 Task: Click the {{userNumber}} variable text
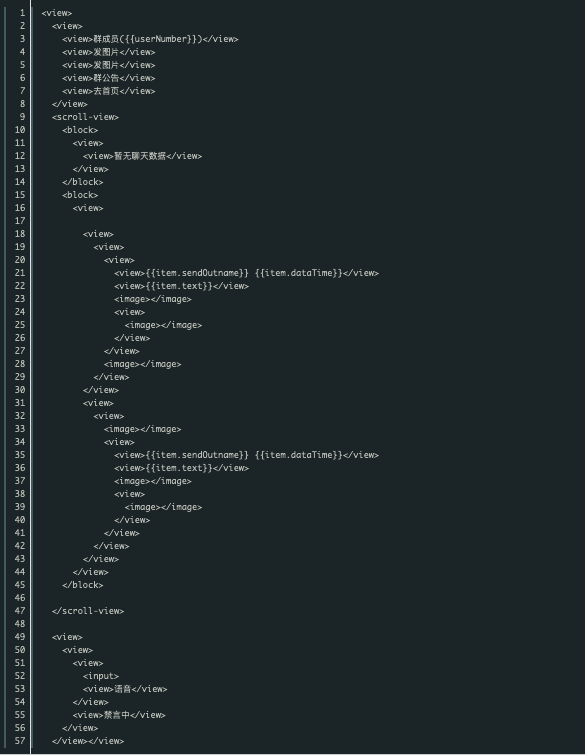(161, 39)
